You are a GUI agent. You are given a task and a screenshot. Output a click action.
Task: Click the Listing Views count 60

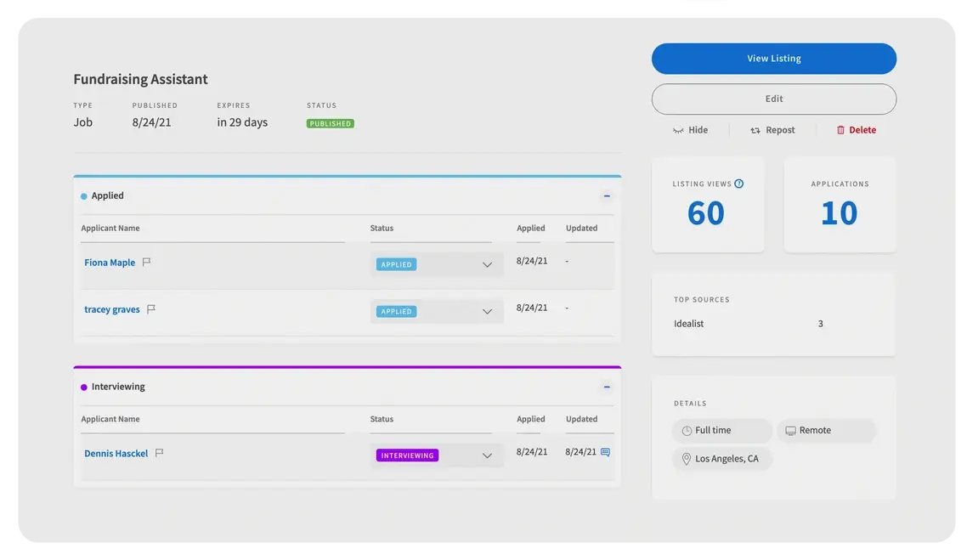tap(706, 213)
